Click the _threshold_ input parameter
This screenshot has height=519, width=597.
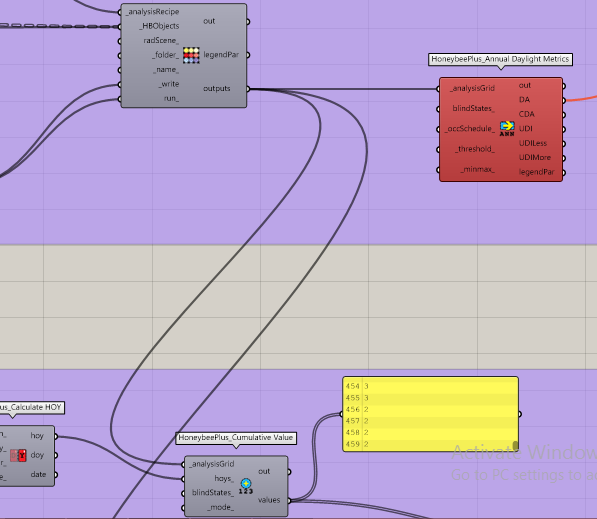475,149
